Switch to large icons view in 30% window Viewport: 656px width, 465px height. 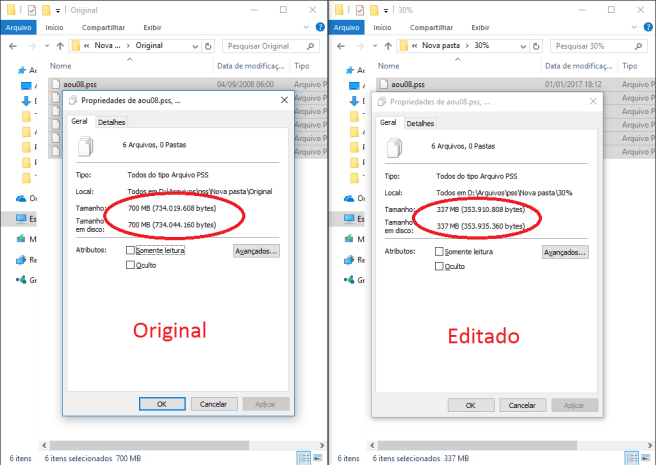645,457
